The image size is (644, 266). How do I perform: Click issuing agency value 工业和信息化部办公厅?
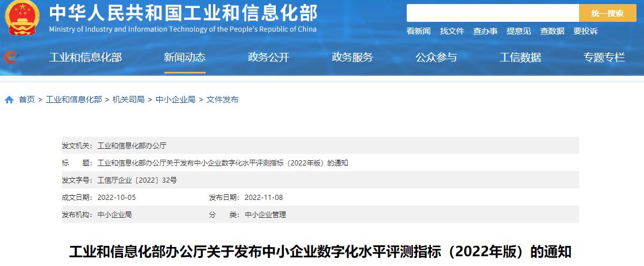[x=132, y=146]
